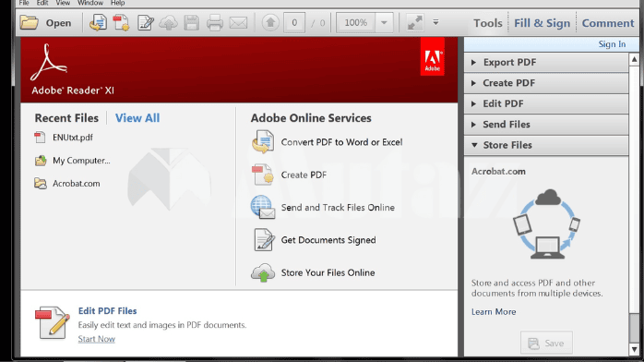The width and height of the screenshot is (644, 362).
Task: Click the Sign In link
Action: point(612,44)
